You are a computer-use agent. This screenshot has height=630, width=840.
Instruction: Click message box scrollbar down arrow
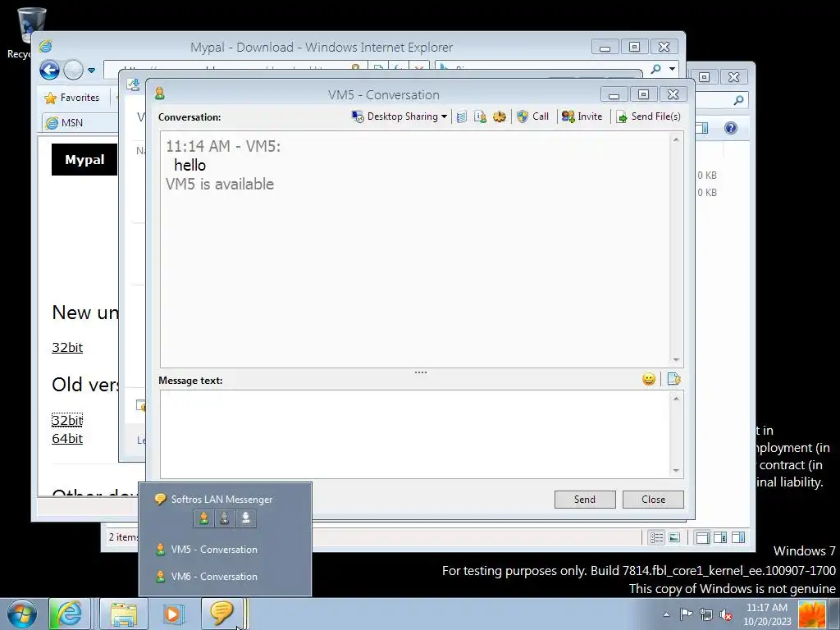coord(676,470)
